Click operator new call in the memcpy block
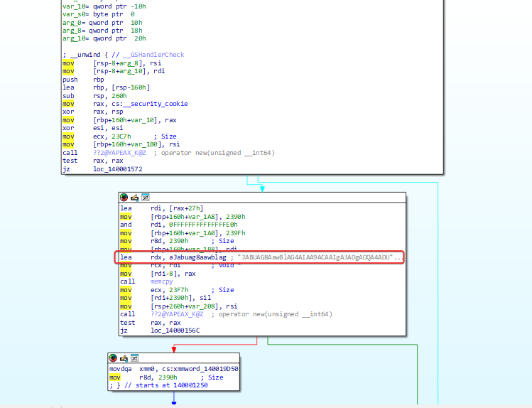532x408 pixels. coord(226,314)
